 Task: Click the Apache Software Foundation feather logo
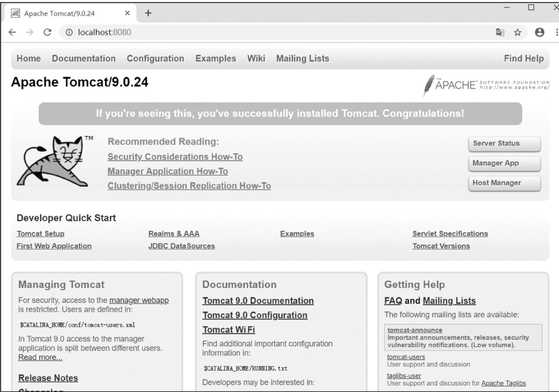[486, 85]
